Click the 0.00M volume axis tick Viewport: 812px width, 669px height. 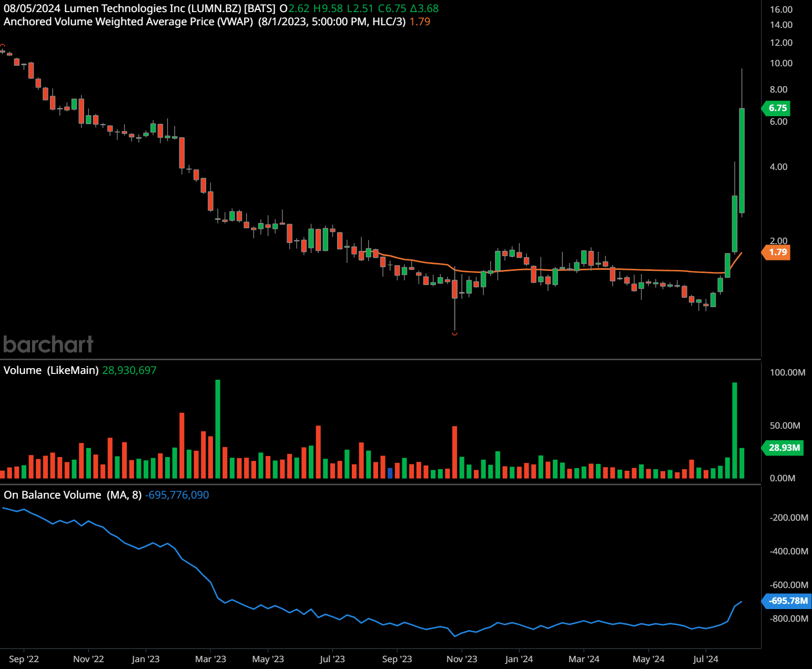pos(783,478)
